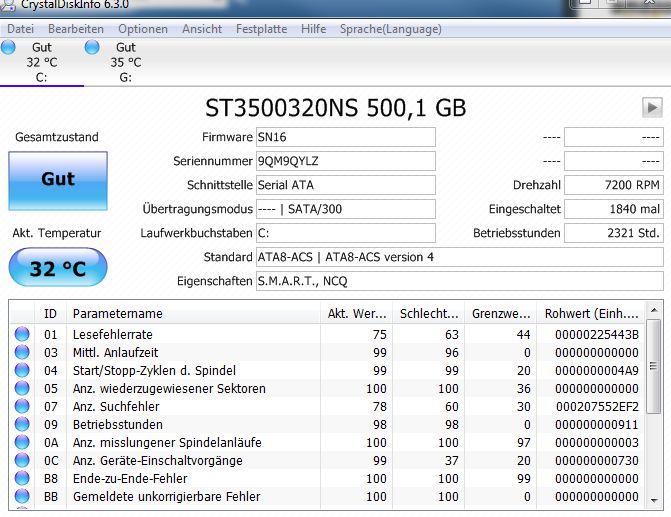Viewport: 671px width, 517px height.
Task: Open the Hilfe menu
Action: tap(313, 29)
